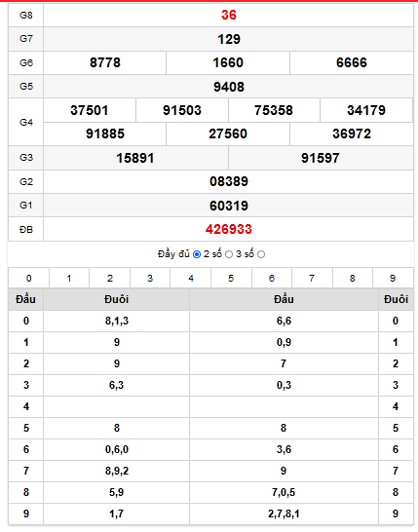Click the G4 number 34179
The image size is (418, 532).
click(x=366, y=110)
